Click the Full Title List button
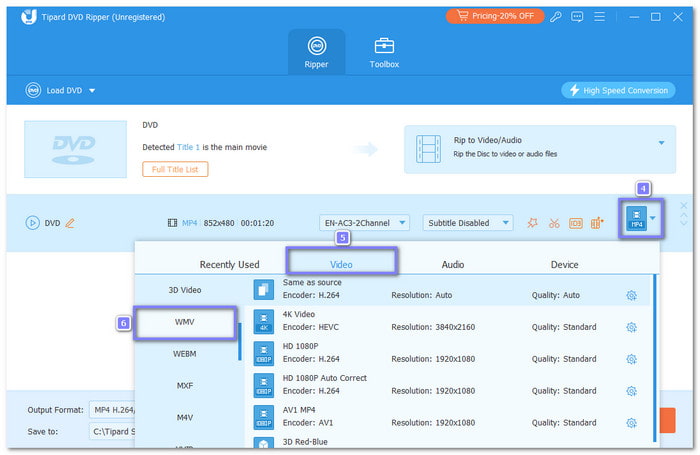 [175, 169]
